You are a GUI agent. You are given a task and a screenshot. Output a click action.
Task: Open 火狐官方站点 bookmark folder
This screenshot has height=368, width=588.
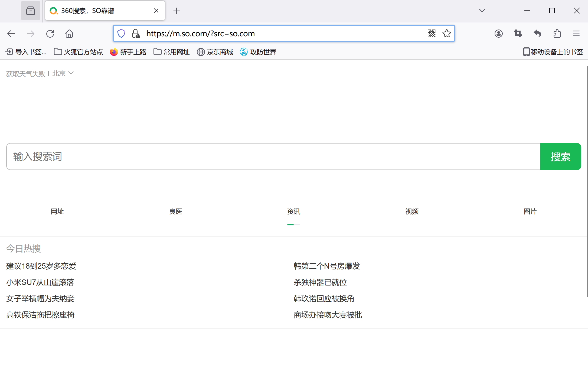click(x=79, y=52)
